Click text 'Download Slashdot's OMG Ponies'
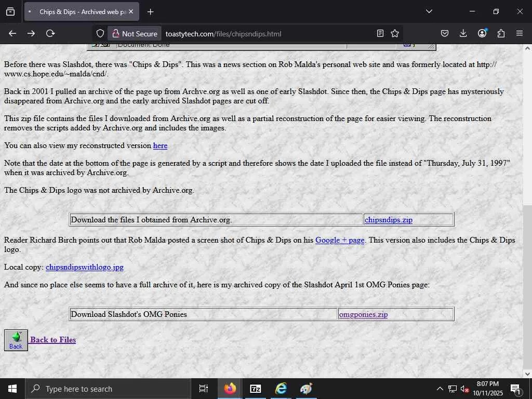Image resolution: width=532 pixels, height=399 pixels. 129,314
